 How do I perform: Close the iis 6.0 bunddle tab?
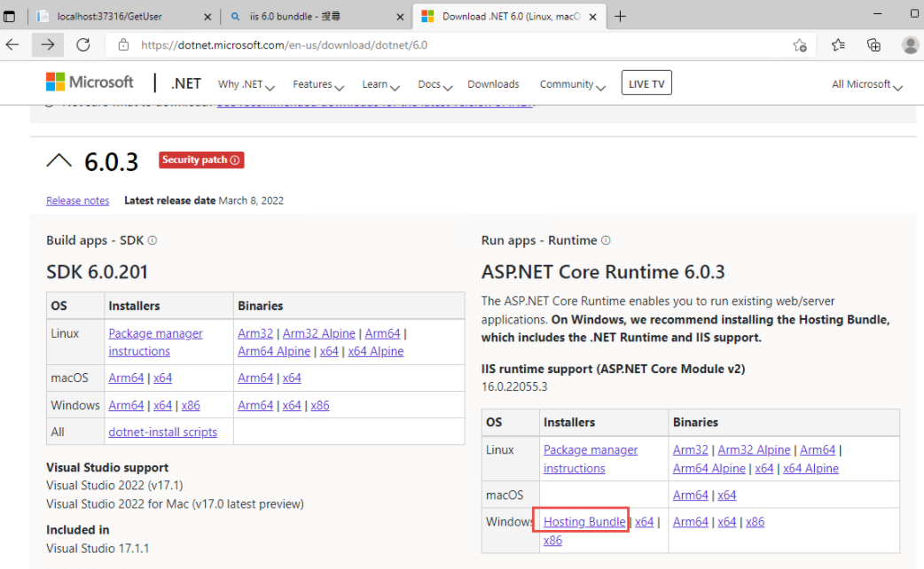click(x=400, y=17)
